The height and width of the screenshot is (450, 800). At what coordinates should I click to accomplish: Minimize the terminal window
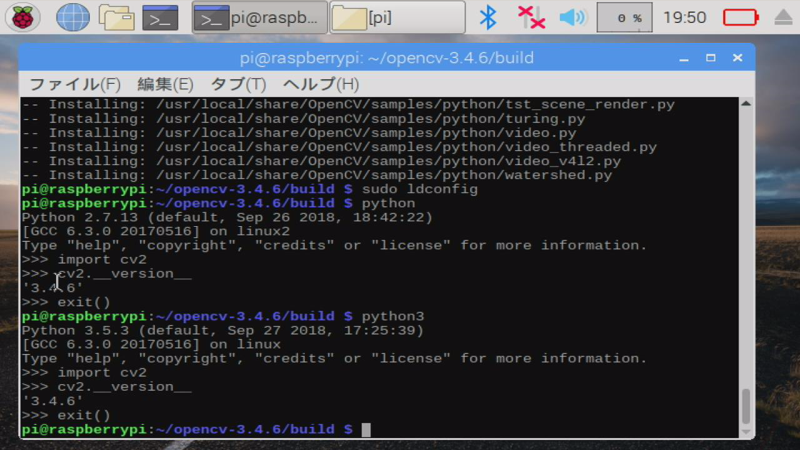(x=684, y=58)
